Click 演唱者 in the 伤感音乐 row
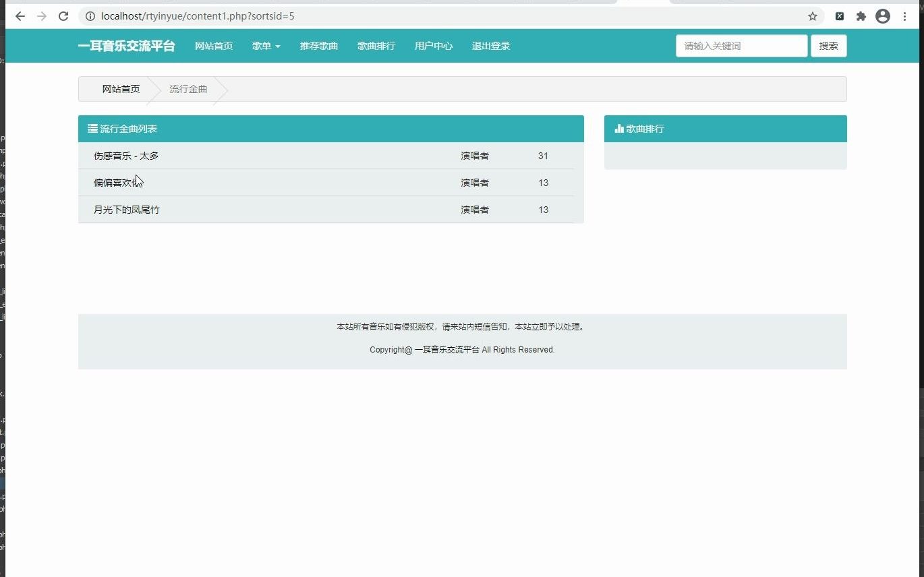Viewport: 924px width, 577px height. click(475, 156)
